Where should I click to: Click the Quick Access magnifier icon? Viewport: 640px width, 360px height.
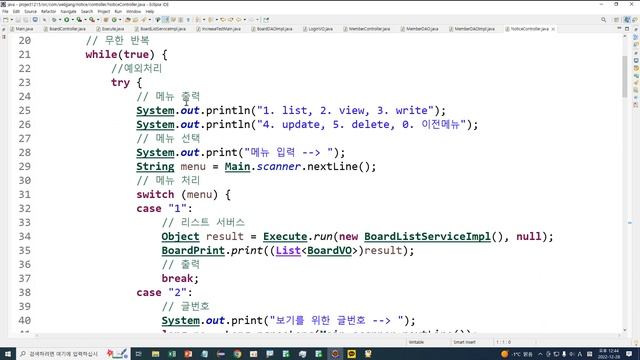pyautogui.click(x=603, y=20)
